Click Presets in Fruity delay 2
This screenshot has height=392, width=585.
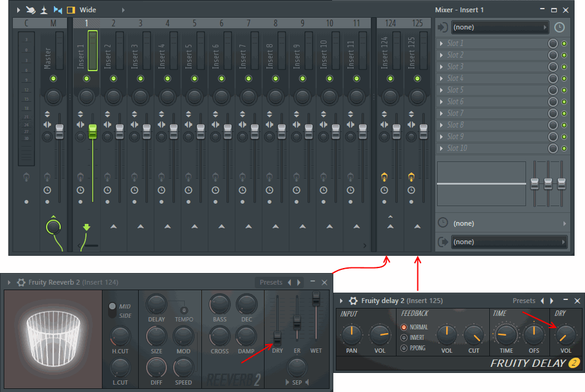click(x=524, y=301)
